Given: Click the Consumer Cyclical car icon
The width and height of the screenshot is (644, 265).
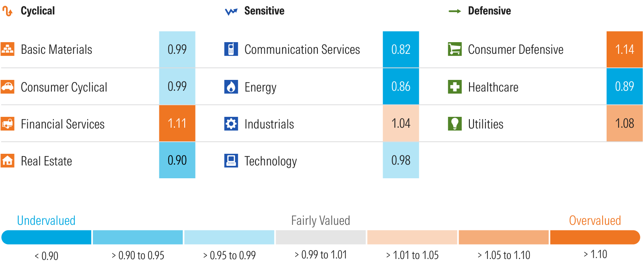Looking at the screenshot, I should click(7, 87).
